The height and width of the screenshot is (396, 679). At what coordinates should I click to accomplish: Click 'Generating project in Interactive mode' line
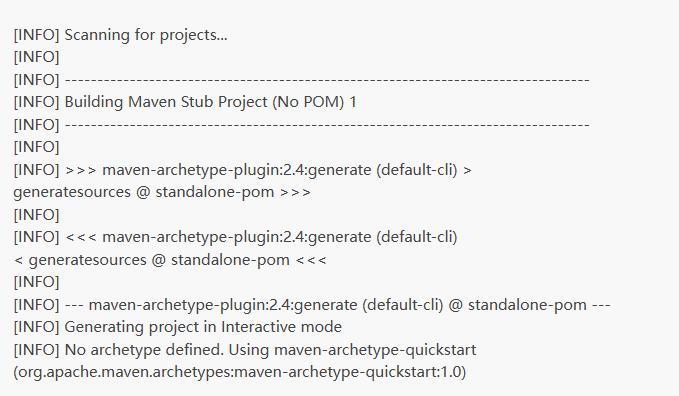178,327
